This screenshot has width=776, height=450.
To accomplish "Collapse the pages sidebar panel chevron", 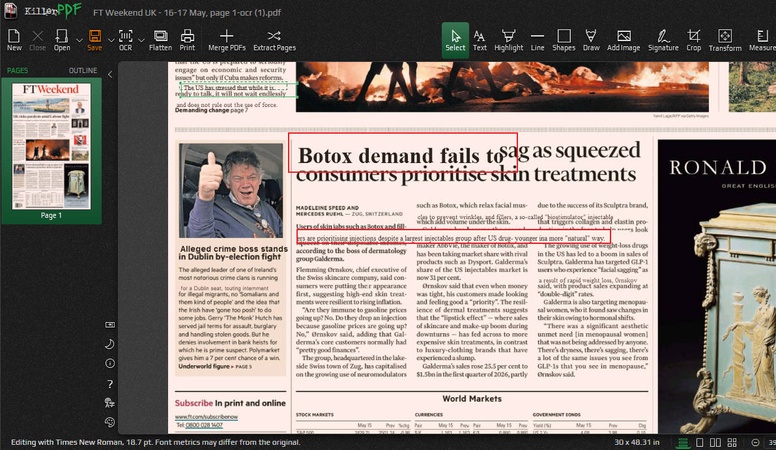I will (x=110, y=74).
